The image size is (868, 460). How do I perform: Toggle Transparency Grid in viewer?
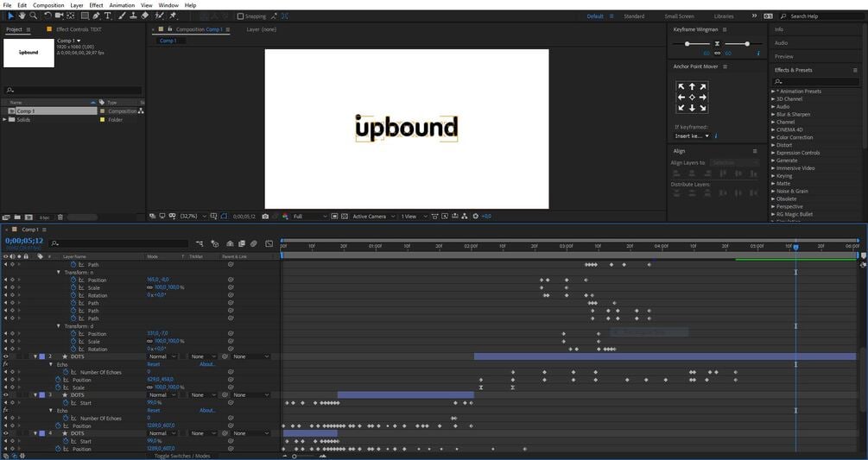pos(345,216)
